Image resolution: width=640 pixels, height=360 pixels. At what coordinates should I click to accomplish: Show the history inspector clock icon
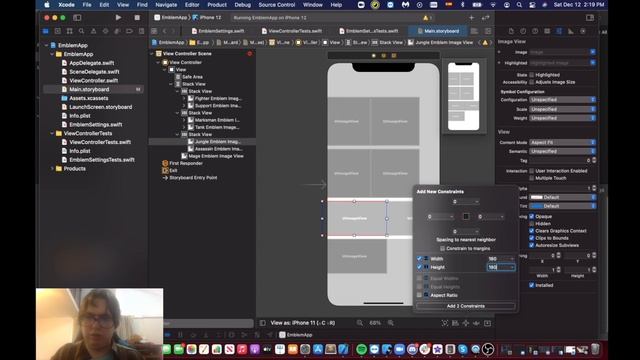pyautogui.click(x=523, y=31)
